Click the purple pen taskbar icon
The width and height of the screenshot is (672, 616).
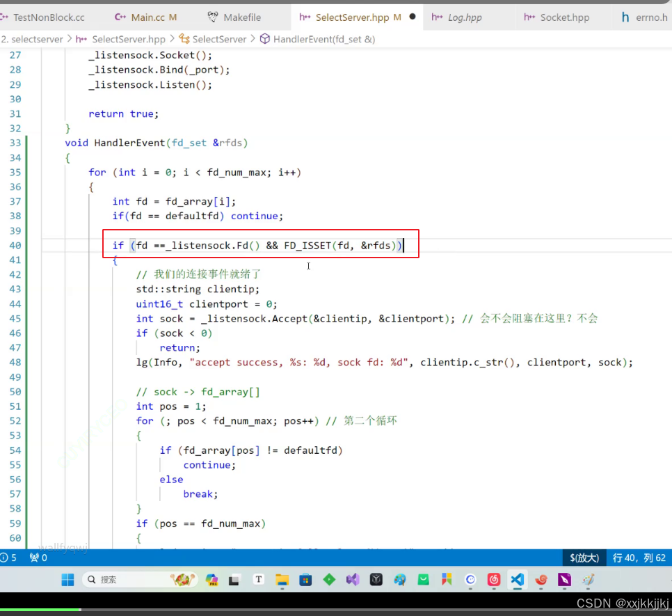pyautogui.click(x=564, y=580)
